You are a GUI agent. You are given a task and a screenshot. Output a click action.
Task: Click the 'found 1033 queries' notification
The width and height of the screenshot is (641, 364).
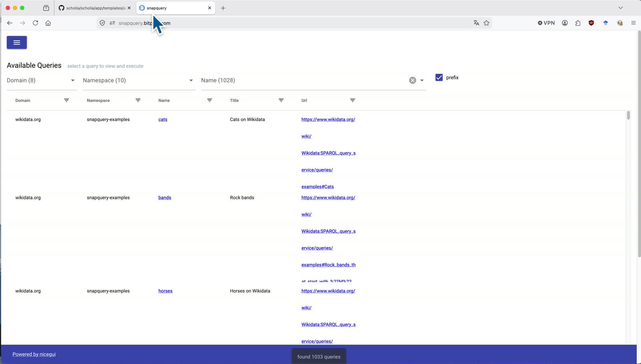319,357
